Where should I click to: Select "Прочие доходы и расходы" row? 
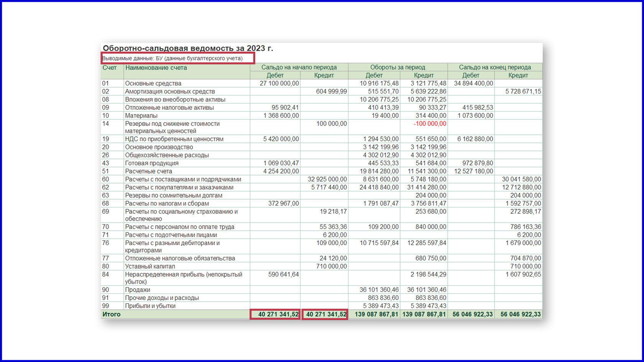click(x=321, y=298)
